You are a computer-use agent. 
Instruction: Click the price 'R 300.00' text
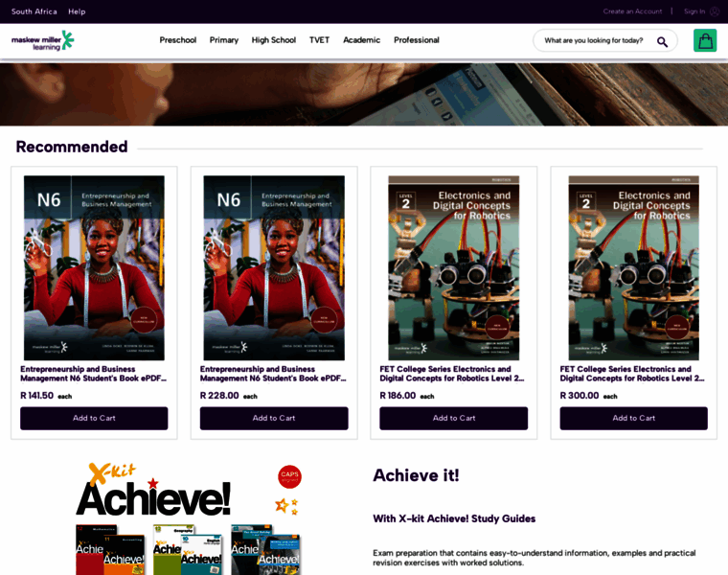point(580,396)
